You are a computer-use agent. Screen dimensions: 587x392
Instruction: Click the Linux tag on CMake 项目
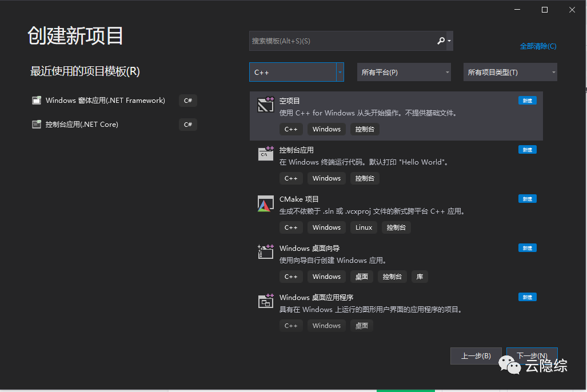[364, 227]
